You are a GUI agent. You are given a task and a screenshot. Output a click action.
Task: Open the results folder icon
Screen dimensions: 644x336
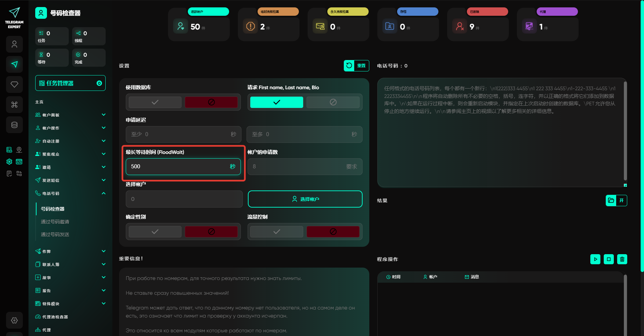(611, 201)
